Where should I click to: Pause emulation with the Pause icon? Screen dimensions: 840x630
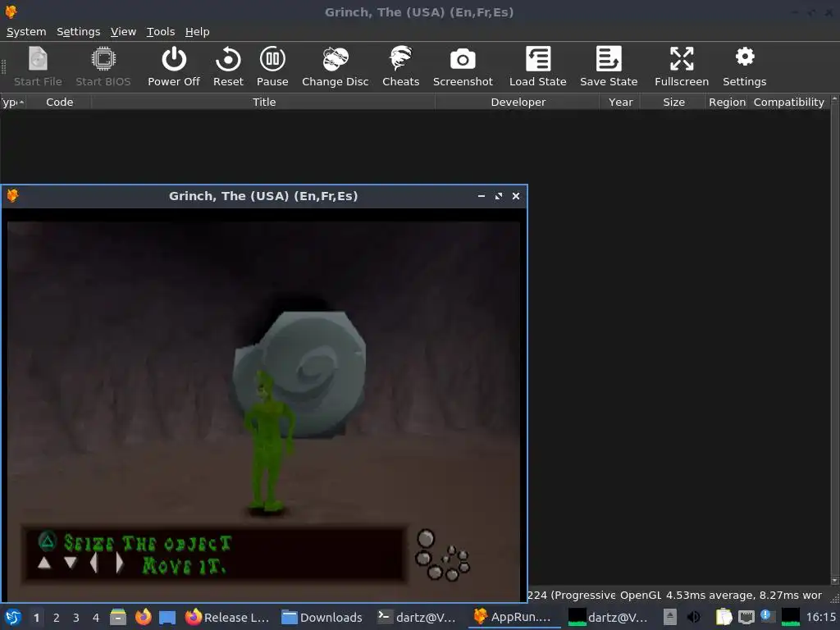pos(272,66)
